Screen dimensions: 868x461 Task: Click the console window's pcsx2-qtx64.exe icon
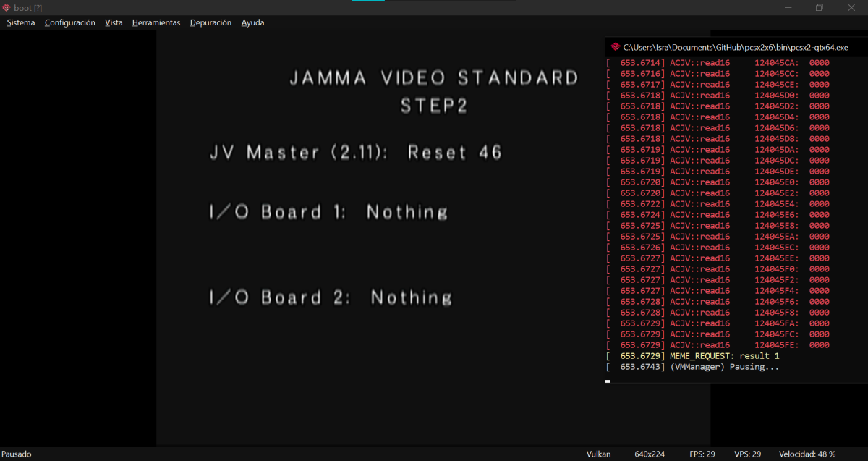point(616,47)
